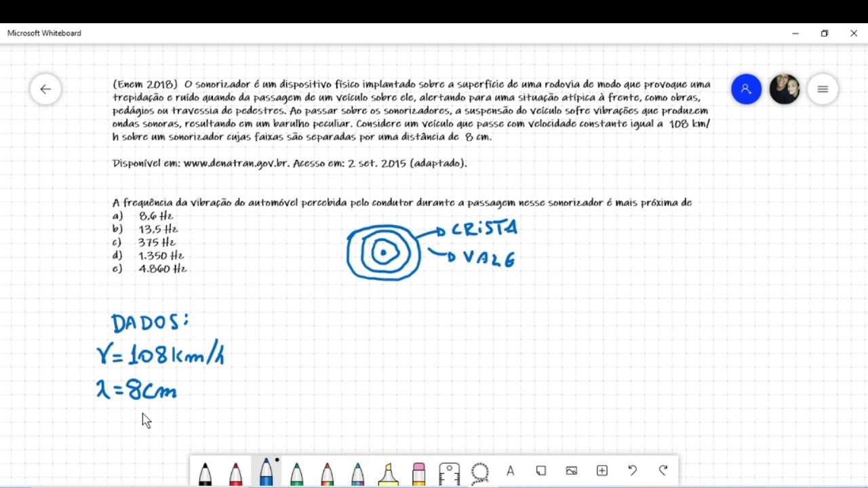The height and width of the screenshot is (488, 868).
Task: Select the green pen
Action: (296, 472)
